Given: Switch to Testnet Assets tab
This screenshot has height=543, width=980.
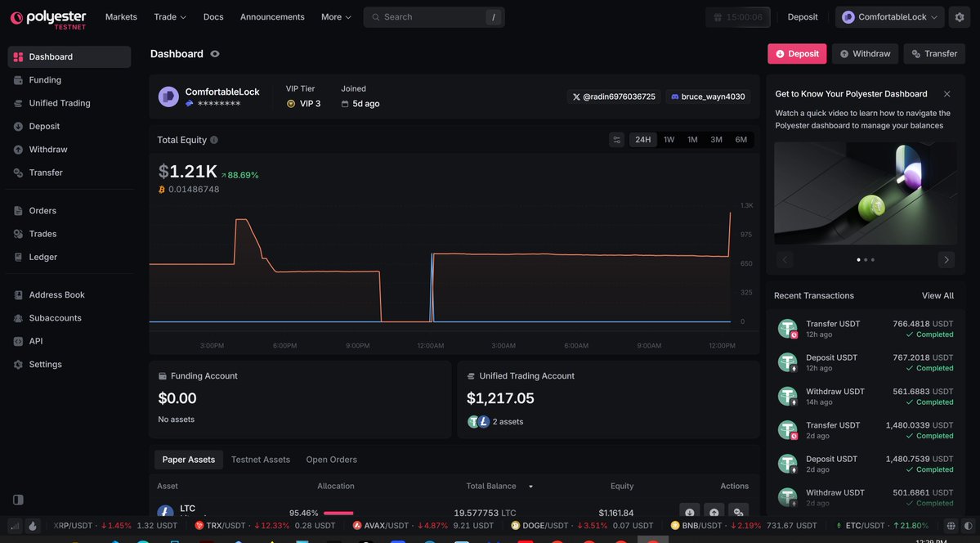Looking at the screenshot, I should [x=261, y=460].
